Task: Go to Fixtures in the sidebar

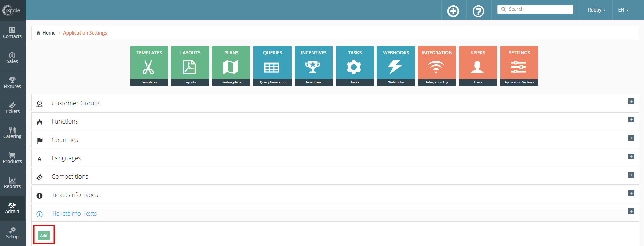Action: point(13,83)
